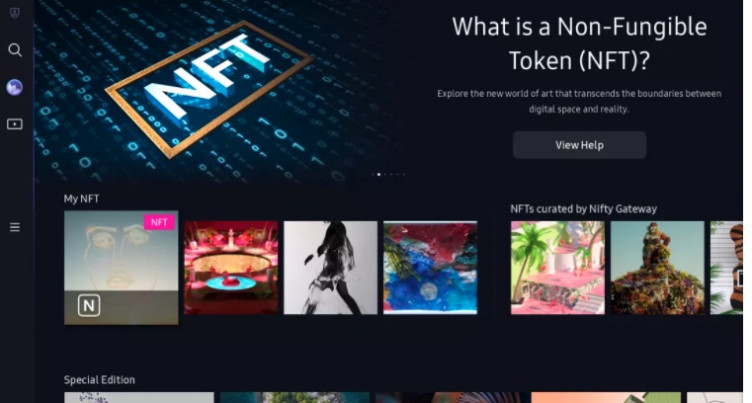Click the NFT hero banner image
The image size is (752, 403).
coord(221,91)
